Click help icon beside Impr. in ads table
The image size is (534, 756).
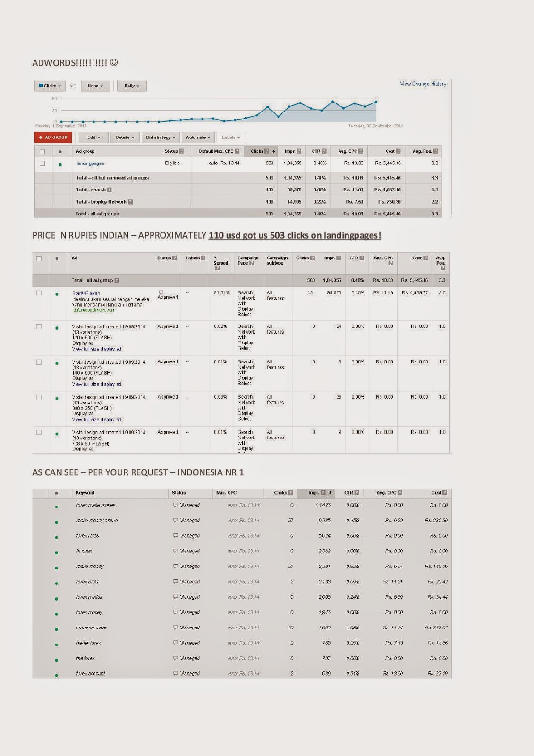(339, 258)
